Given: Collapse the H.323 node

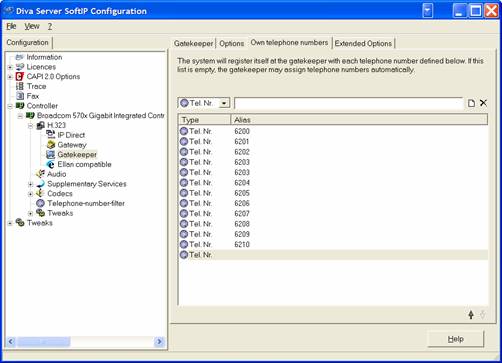Looking at the screenshot, I should tap(31, 126).
